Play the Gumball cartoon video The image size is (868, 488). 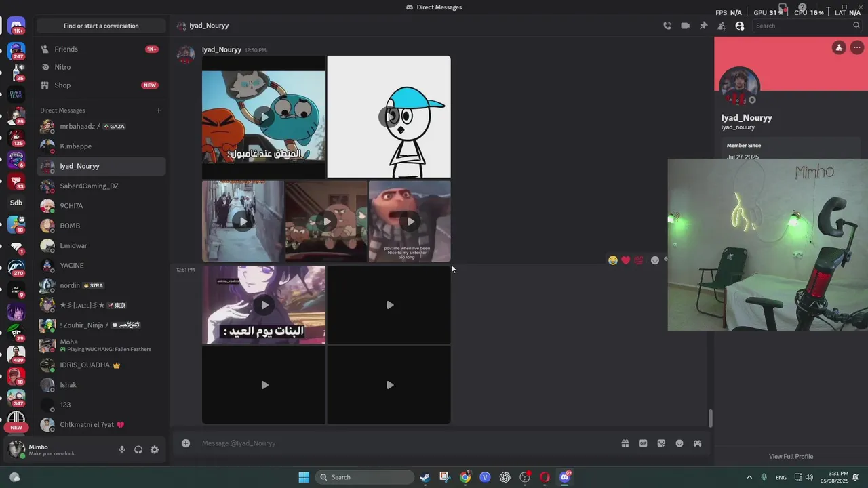264,117
